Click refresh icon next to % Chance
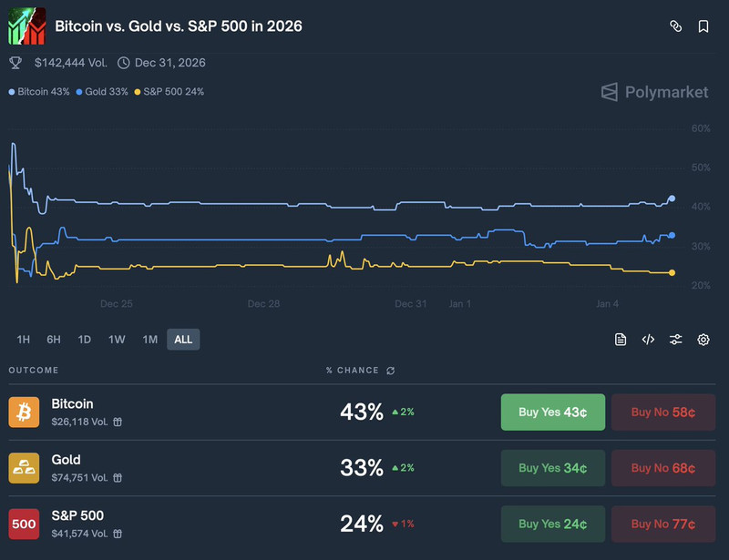The height and width of the screenshot is (560, 729). pos(391,371)
